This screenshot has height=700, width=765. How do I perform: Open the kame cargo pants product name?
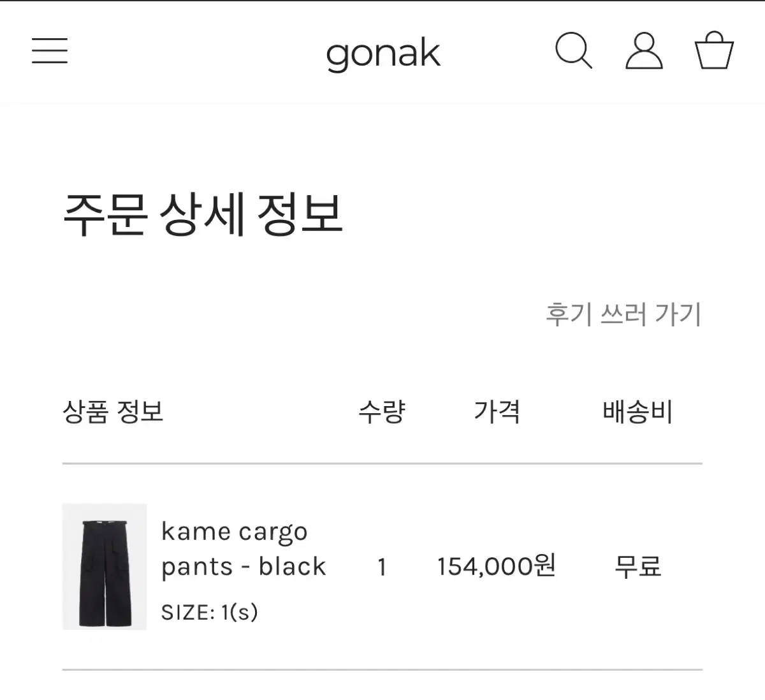243,548
